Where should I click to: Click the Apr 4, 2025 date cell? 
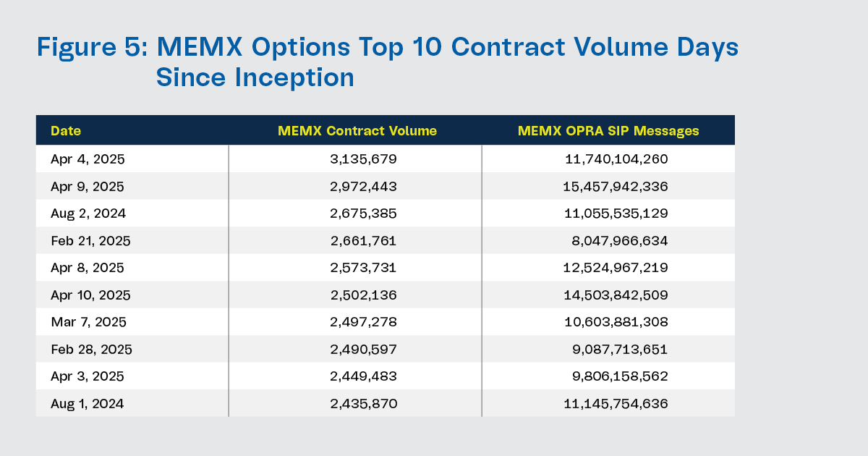point(82,159)
